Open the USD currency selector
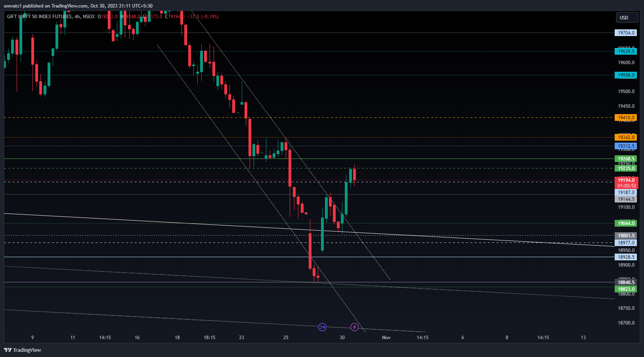 tap(627, 17)
